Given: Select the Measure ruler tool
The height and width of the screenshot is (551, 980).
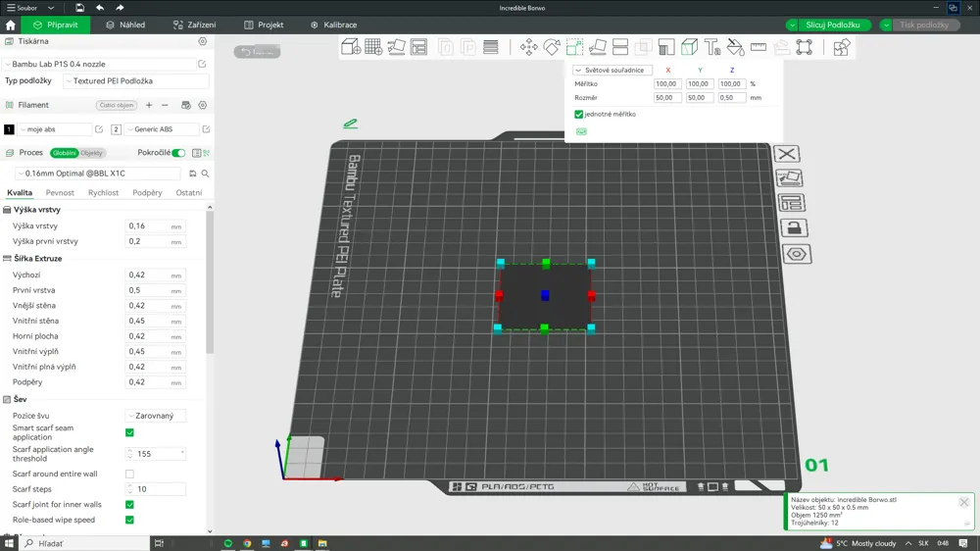Looking at the screenshot, I should (759, 47).
